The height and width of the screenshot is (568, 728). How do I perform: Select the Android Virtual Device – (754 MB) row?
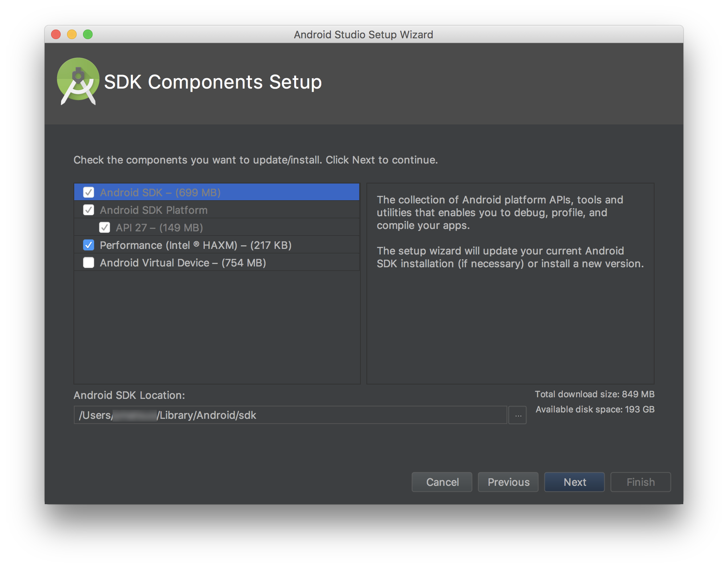point(217,262)
